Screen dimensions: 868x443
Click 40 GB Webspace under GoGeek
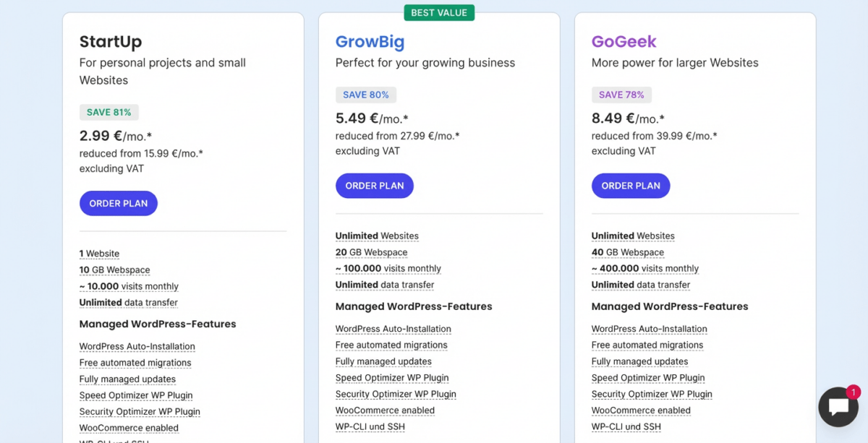pos(628,251)
